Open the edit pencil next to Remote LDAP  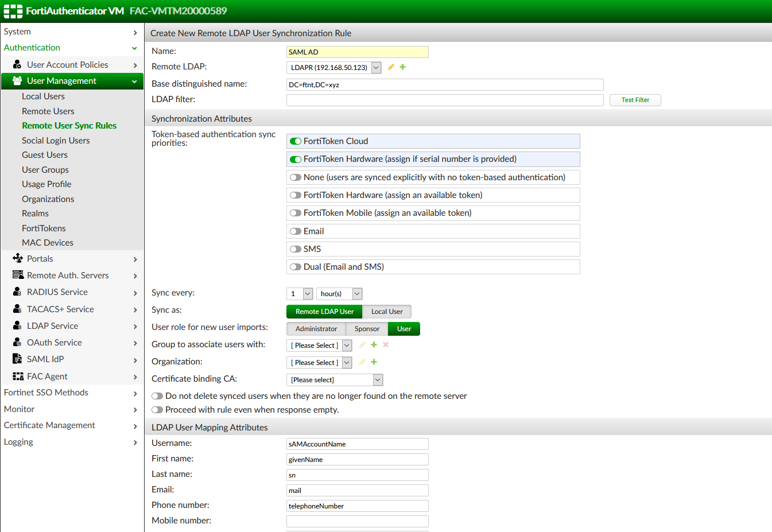(x=391, y=67)
